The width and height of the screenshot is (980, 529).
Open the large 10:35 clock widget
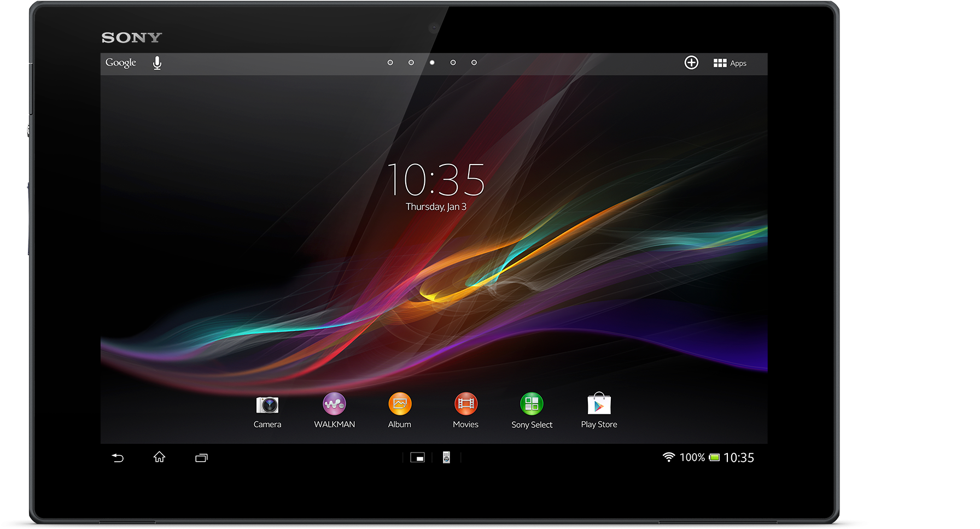point(436,180)
